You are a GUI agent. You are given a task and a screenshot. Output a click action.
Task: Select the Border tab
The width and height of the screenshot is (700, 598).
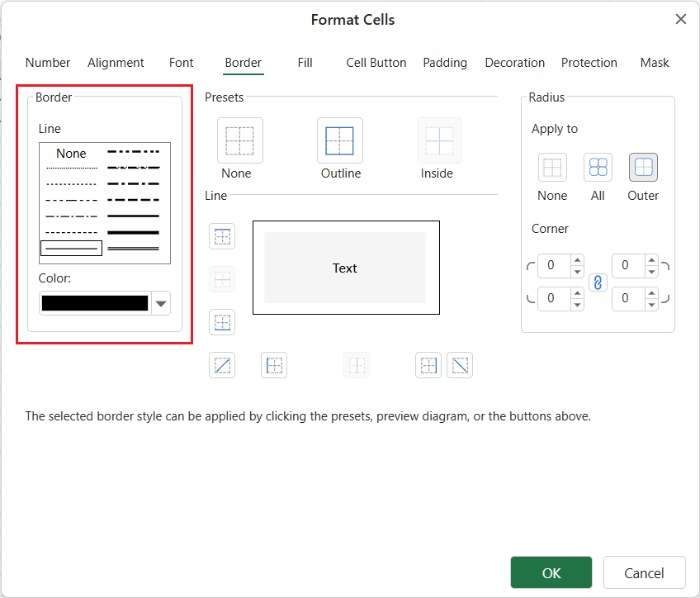244,63
